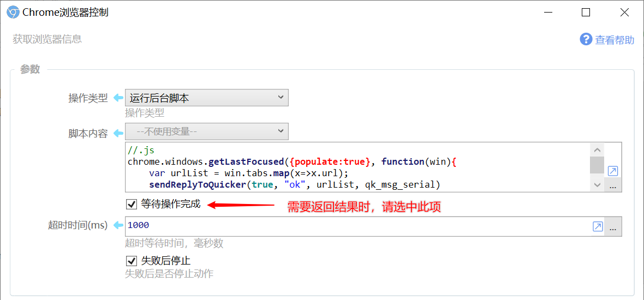Open script editor with the expand icon
The height and width of the screenshot is (300, 644).
tap(612, 171)
